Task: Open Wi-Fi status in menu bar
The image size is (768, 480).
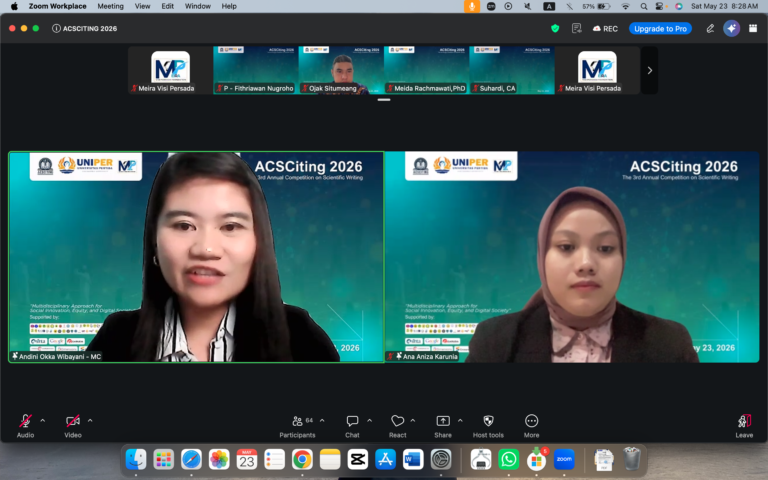Action: coord(625,6)
